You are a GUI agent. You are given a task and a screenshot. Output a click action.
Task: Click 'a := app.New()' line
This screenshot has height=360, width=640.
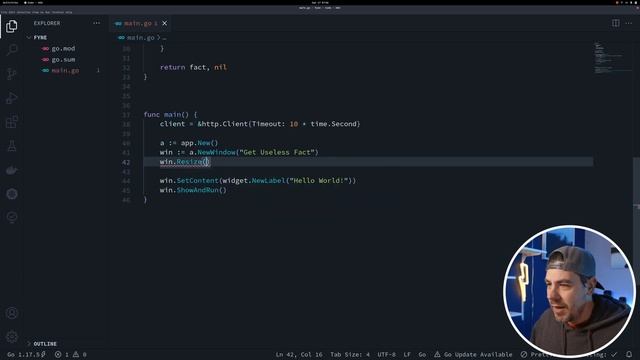[x=189, y=143]
